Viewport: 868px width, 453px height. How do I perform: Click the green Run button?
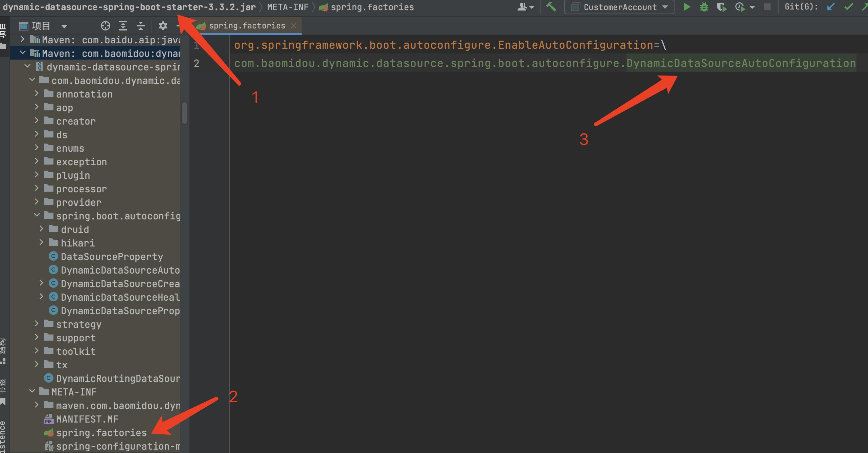coord(686,7)
